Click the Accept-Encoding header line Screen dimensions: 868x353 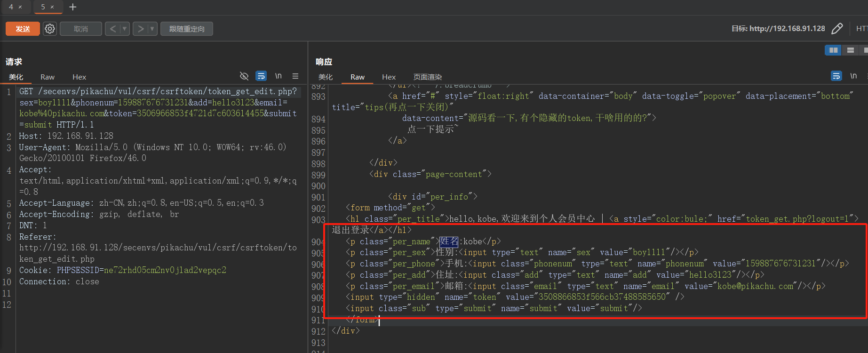[x=99, y=214]
